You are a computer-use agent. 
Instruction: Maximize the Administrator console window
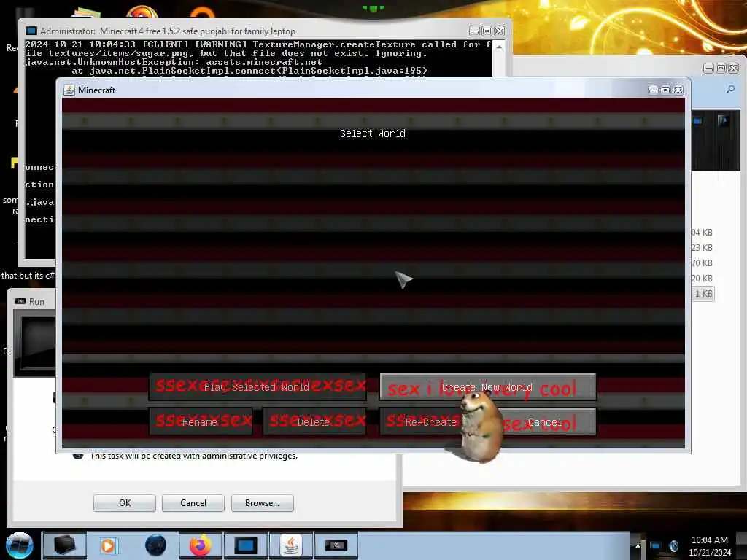487,31
